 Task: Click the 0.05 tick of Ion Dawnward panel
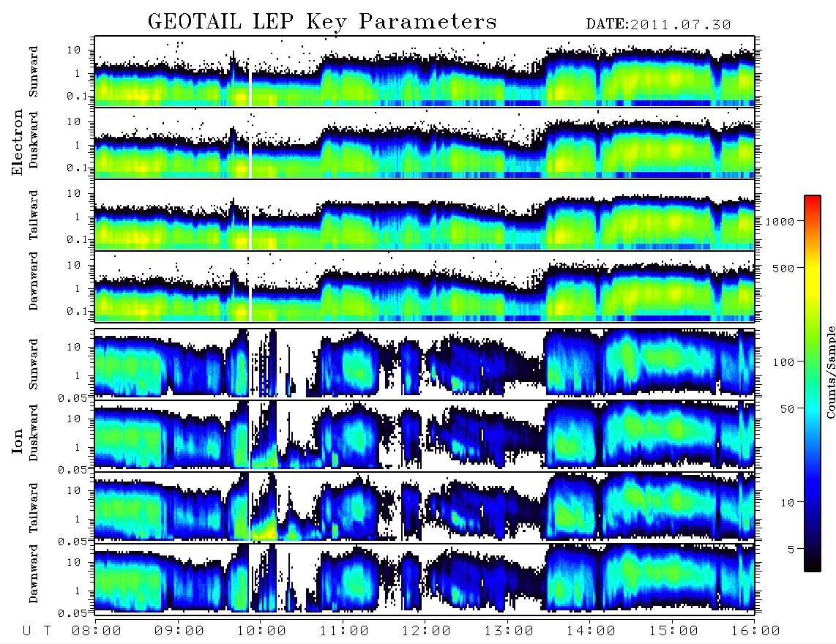pos(72,613)
